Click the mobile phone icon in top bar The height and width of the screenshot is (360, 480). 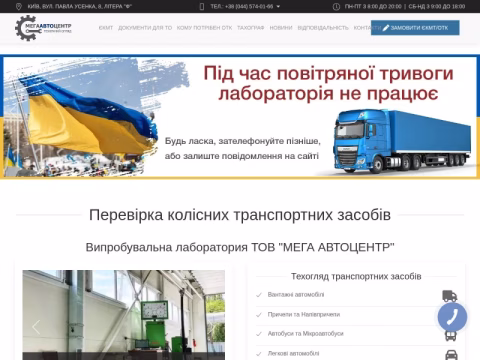pos(202,6)
